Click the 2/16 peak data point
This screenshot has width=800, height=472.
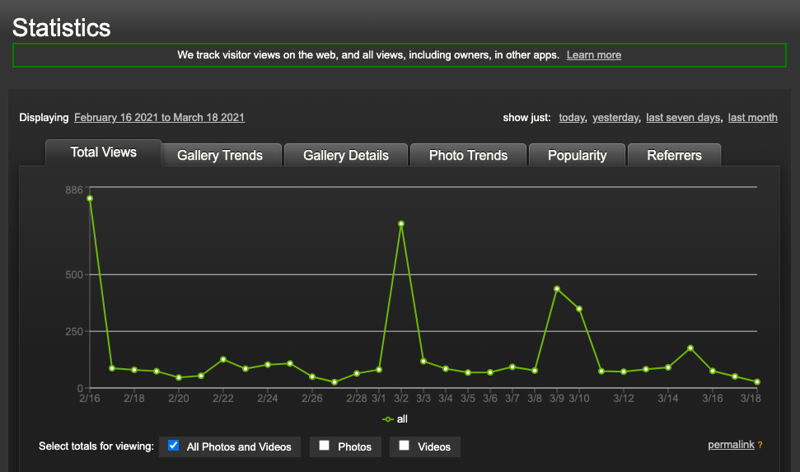(90, 199)
